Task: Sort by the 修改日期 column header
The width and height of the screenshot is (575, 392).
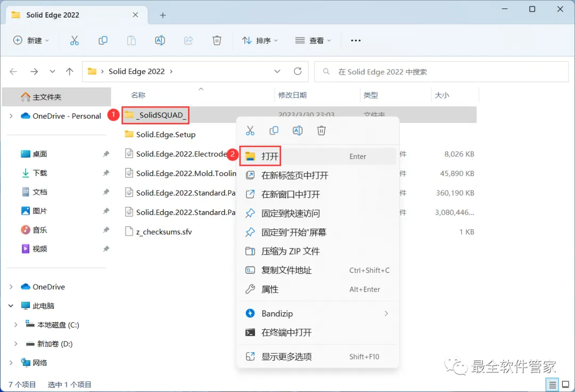Action: 292,95
